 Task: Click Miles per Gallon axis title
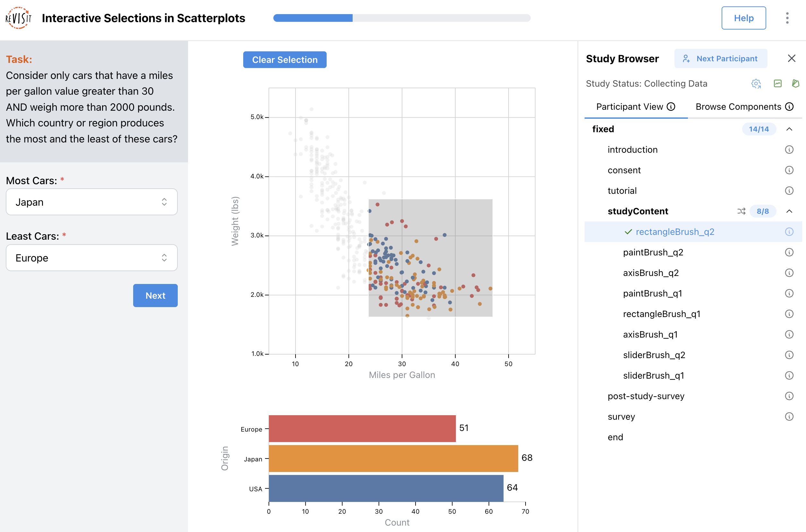click(x=402, y=375)
